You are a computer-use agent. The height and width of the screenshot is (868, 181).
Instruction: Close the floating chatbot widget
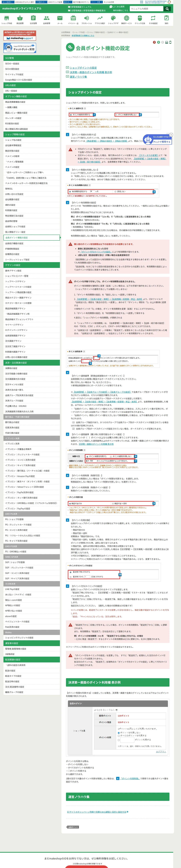coord(171,135)
